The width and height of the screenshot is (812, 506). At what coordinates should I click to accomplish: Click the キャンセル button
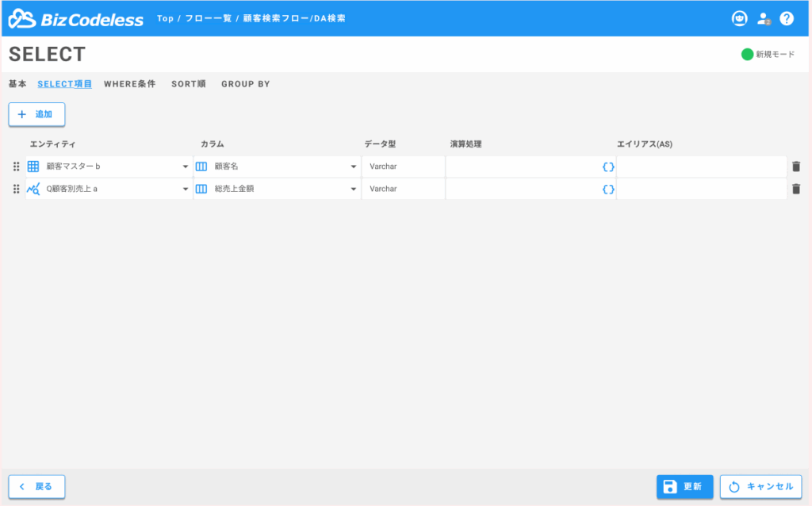click(x=760, y=486)
